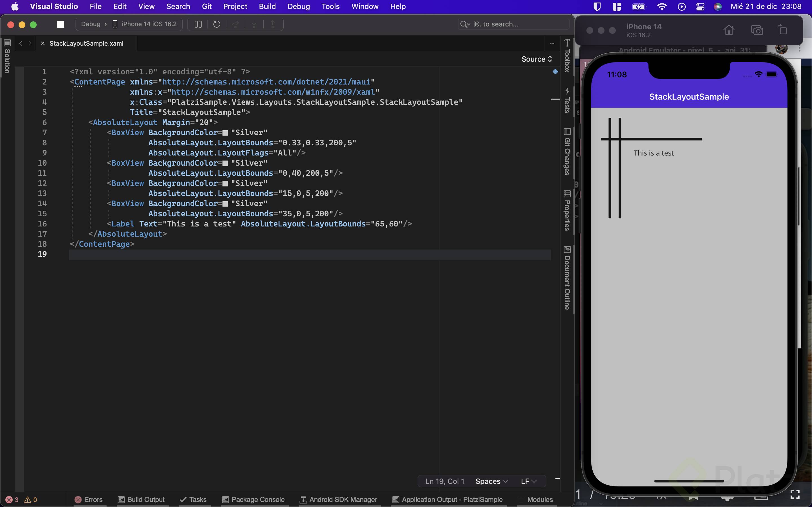Image resolution: width=812 pixels, height=507 pixels.
Task: Open the Debug menu
Action: pos(298,6)
